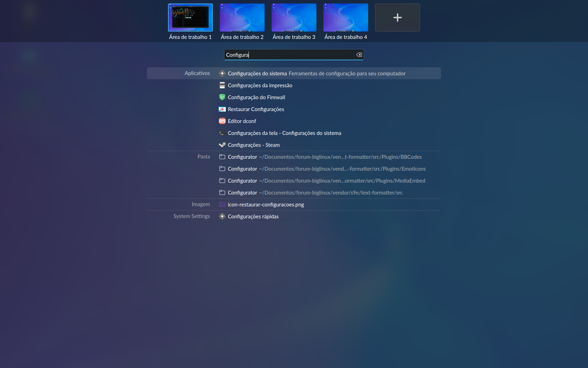Click folder icon for text-formatter/src Configurator
Viewport: 588px width, 368px height.
coord(222,192)
